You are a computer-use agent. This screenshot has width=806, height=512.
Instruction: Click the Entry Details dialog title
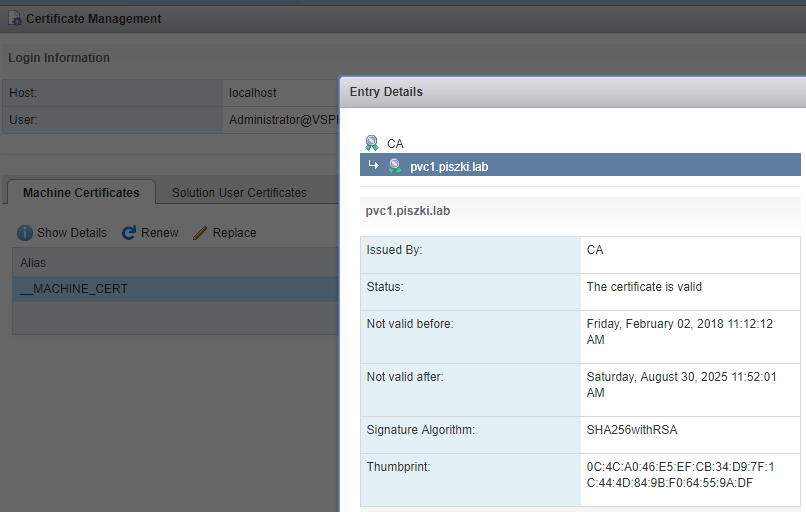point(386,92)
